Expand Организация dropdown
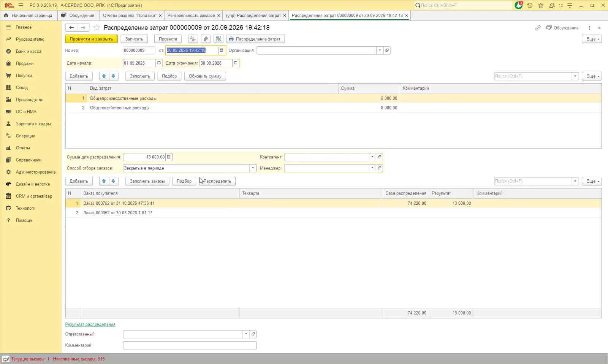The width and height of the screenshot is (608, 364). pyautogui.click(x=380, y=50)
